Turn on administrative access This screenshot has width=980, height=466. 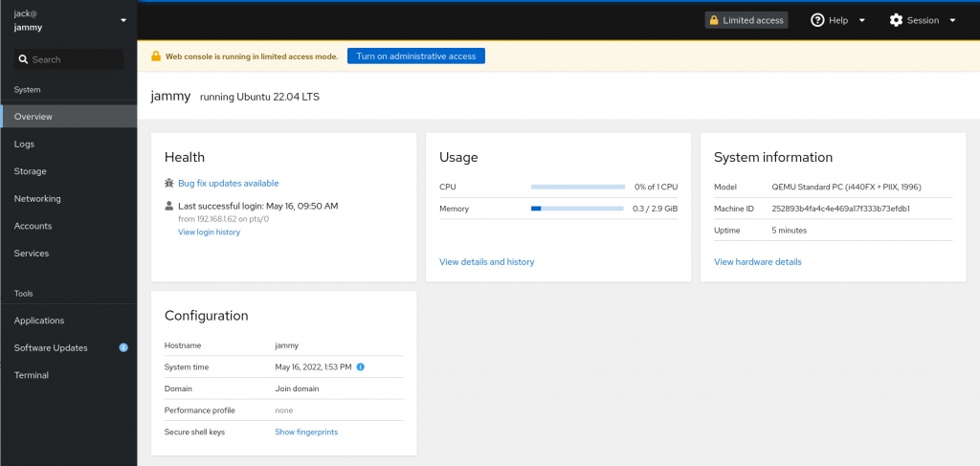coord(416,56)
